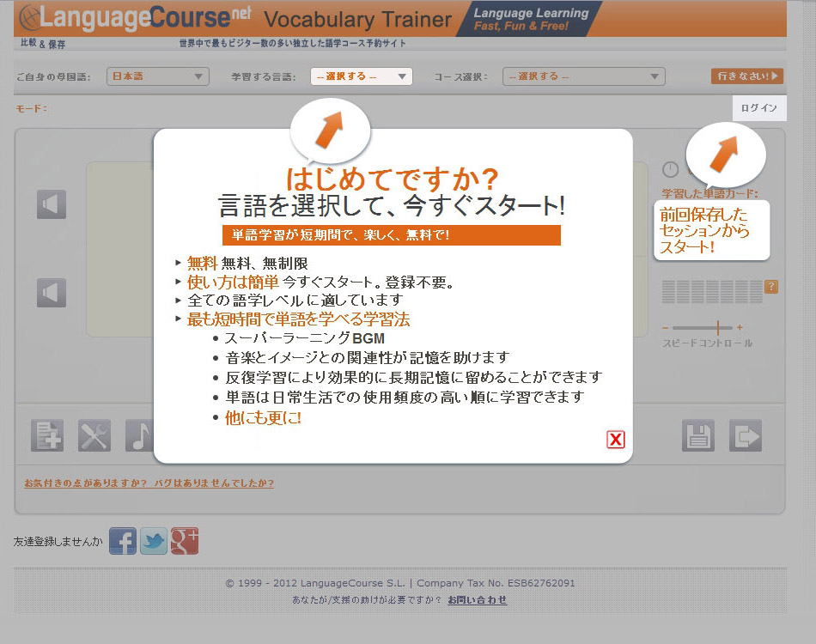816x644 pixels.
Task: Open the orange question mark help icon
Action: pyautogui.click(x=771, y=287)
